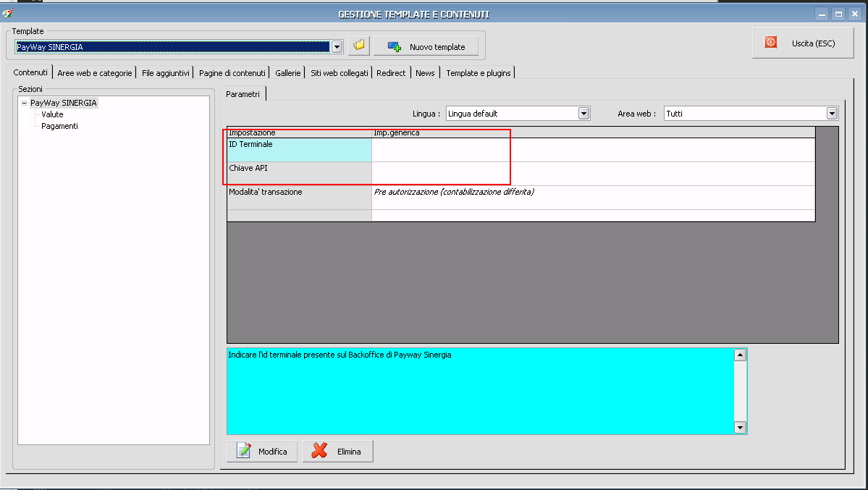Screen dimensions: 868x490
Task: Switch to the Contenuti tab
Action: [30, 72]
